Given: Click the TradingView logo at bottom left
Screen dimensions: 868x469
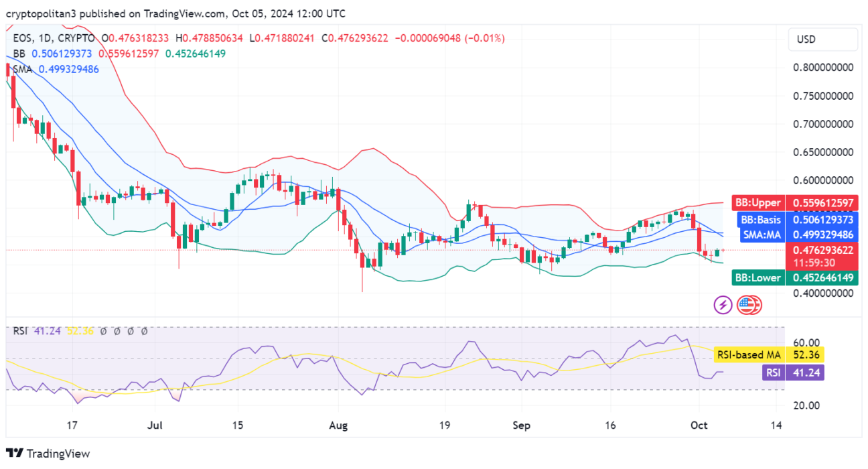Looking at the screenshot, I should click(48, 454).
